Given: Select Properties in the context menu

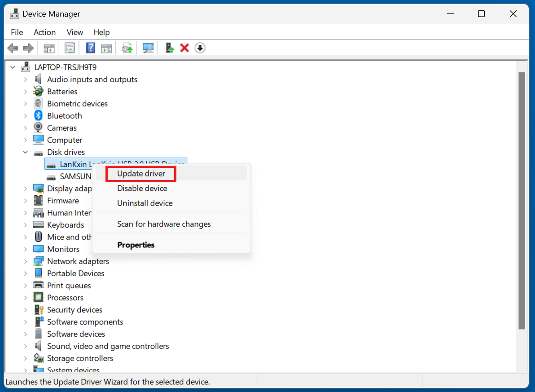Looking at the screenshot, I should point(136,245).
